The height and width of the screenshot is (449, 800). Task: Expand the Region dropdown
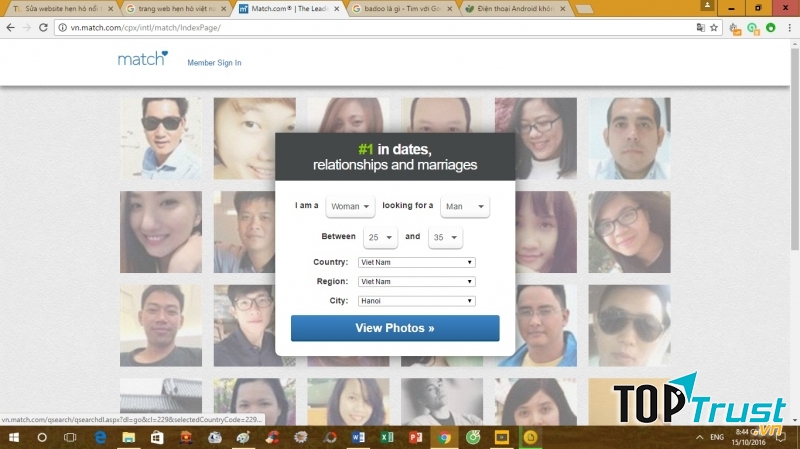(x=417, y=282)
